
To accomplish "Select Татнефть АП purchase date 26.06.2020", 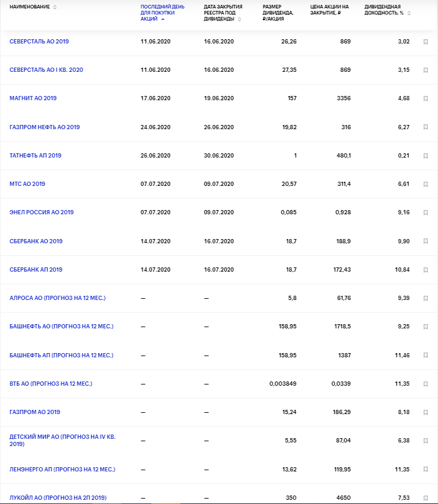I will 156,155.
